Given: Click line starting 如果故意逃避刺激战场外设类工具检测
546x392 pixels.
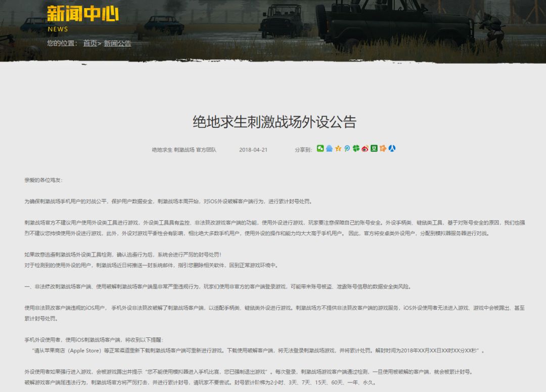Looking at the screenshot, I should click(x=122, y=255).
